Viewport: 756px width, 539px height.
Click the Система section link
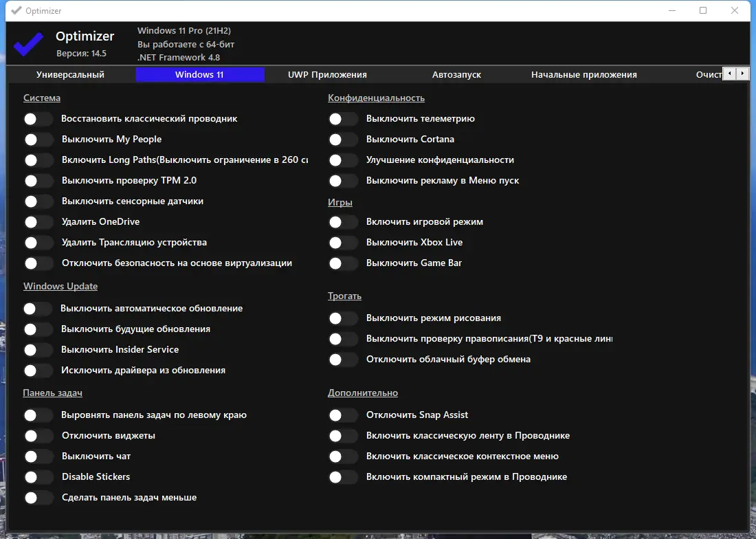coord(42,98)
